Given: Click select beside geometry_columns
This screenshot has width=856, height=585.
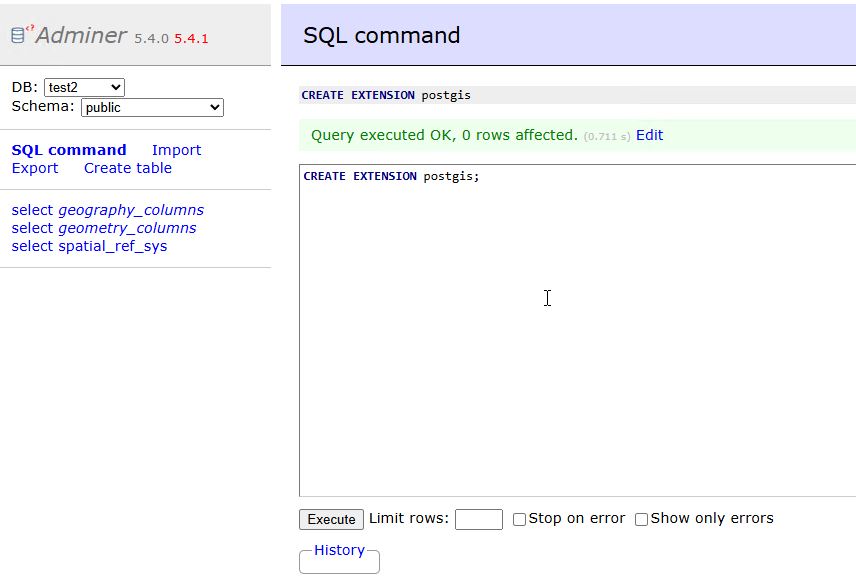Looking at the screenshot, I should 32,228.
